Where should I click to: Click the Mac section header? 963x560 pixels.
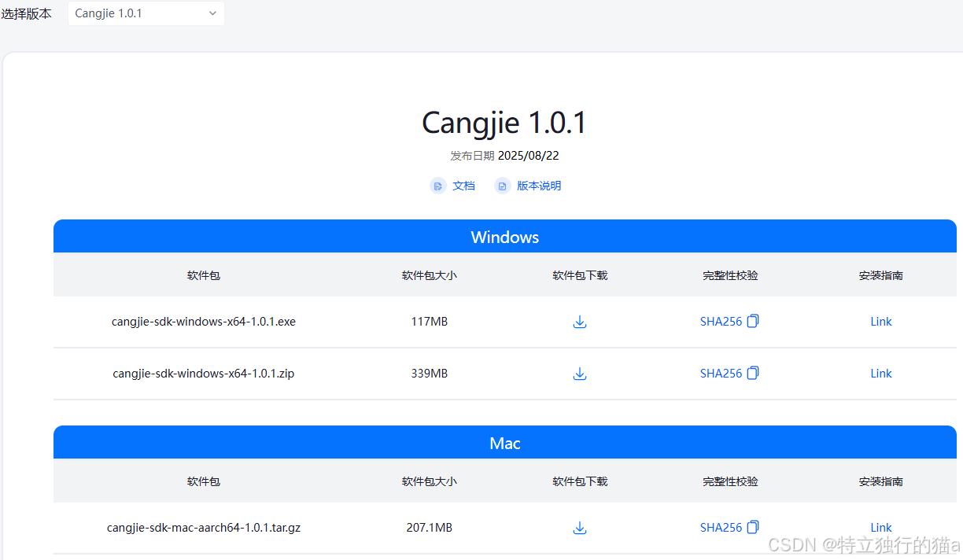pyautogui.click(x=505, y=443)
